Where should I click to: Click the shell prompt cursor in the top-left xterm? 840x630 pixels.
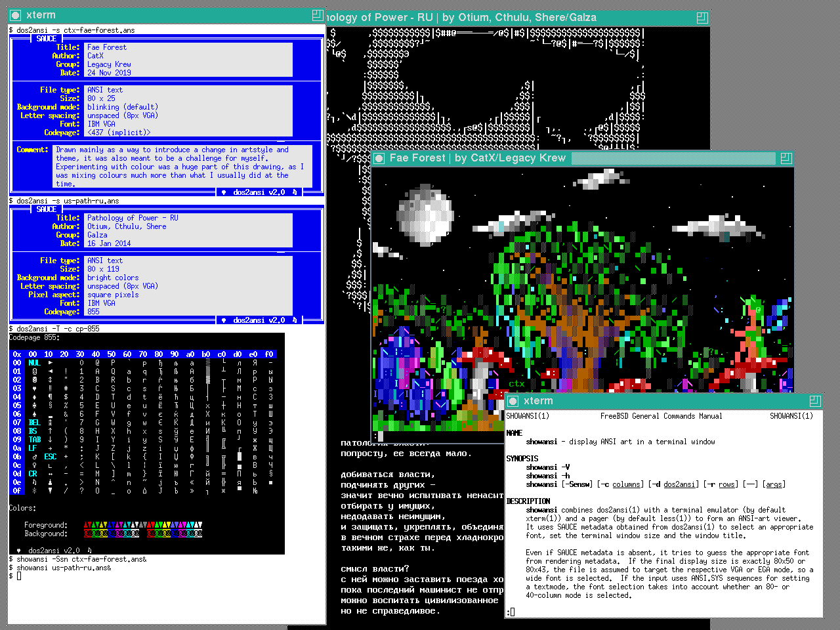pyautogui.click(x=19, y=576)
